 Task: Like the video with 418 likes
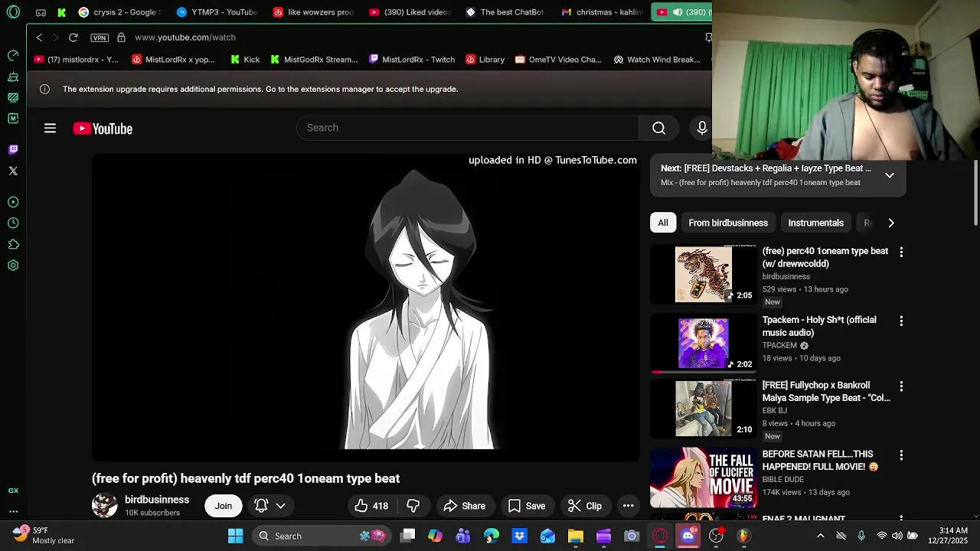[x=371, y=506]
